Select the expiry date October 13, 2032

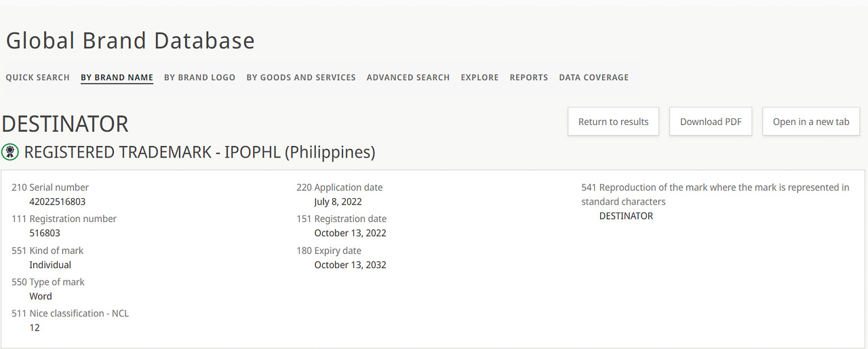pos(350,265)
